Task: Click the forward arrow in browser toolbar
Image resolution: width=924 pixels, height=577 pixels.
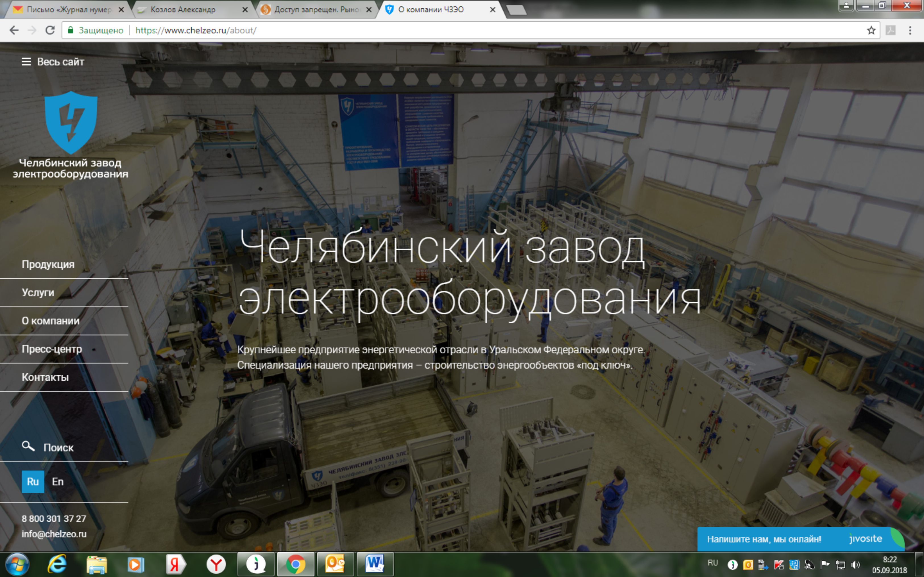Action: [32, 30]
